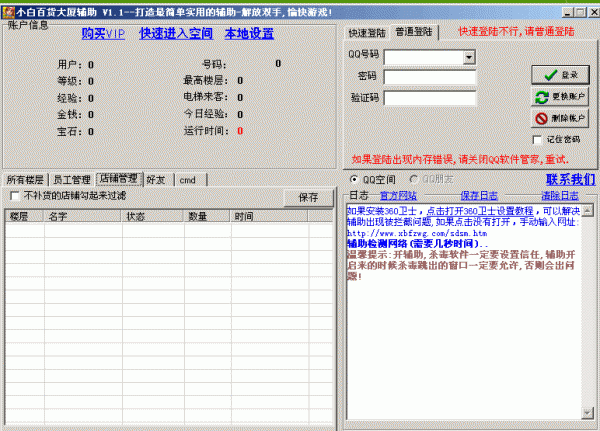Click into the 密码 password field
This screenshot has width=600, height=431.
(430, 77)
